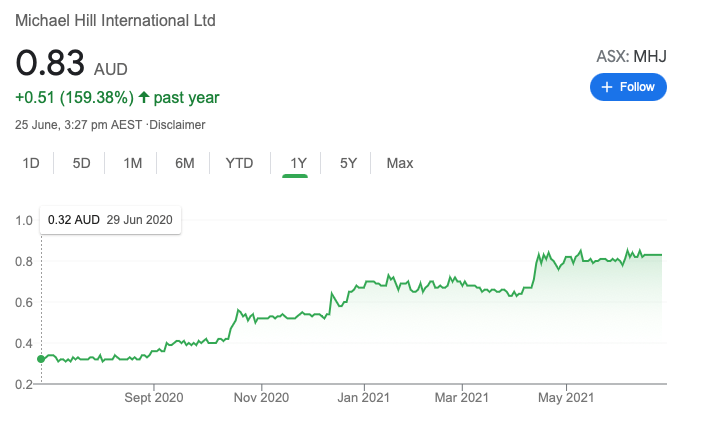The height and width of the screenshot is (422, 701).
Task: Switch chart to 5Y range
Action: [348, 163]
